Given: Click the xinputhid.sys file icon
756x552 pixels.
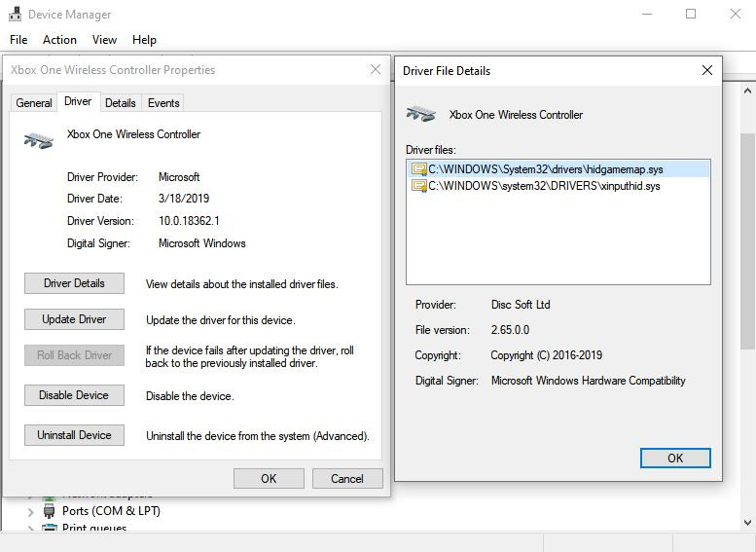Looking at the screenshot, I should [419, 186].
